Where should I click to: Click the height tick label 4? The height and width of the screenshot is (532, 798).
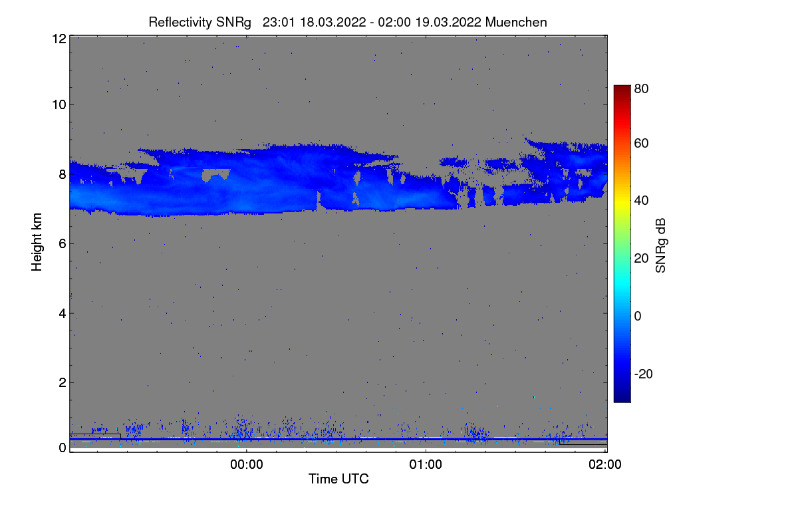point(62,313)
